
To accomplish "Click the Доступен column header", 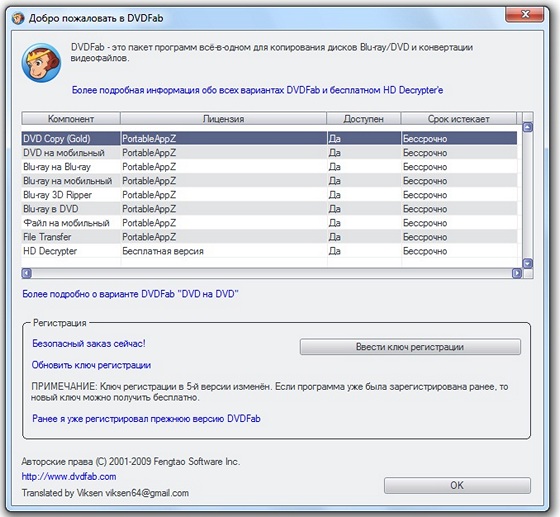I will [364, 119].
